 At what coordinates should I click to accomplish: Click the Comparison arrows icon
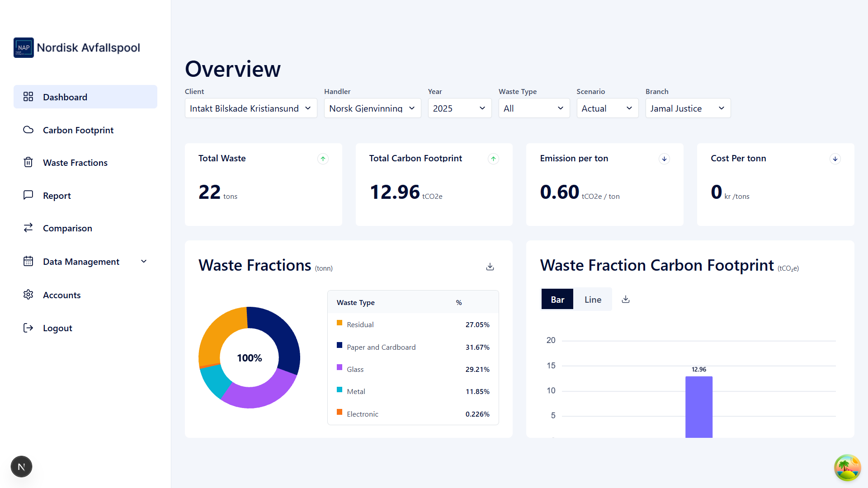(28, 228)
